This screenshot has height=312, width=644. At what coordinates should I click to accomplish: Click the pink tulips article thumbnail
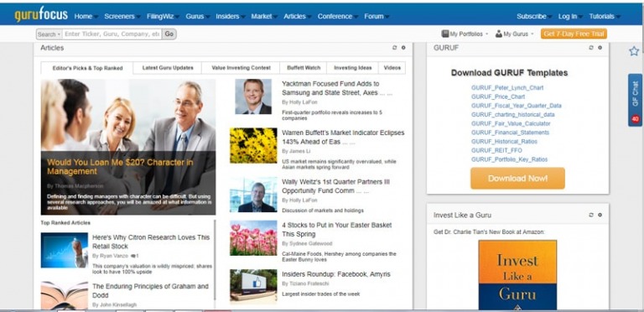253,238
